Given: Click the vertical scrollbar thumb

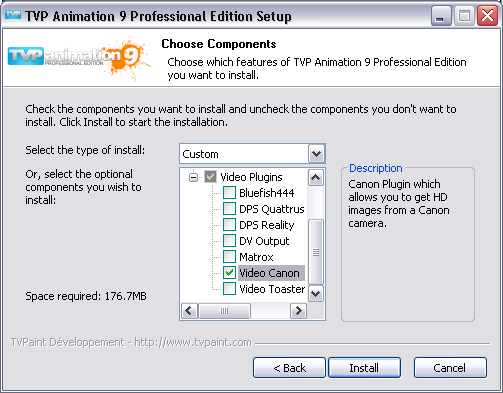Looking at the screenshot, I should (316, 252).
